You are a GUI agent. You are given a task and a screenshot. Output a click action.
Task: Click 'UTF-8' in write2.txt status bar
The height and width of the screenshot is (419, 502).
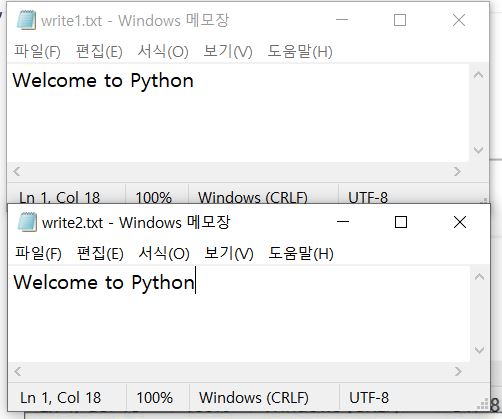pyautogui.click(x=369, y=397)
